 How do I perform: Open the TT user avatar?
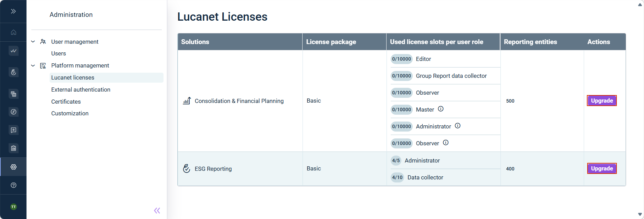[13, 207]
